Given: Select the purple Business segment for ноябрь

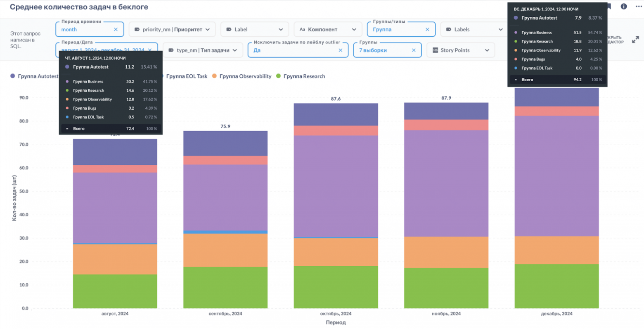Looking at the screenshot, I should pos(446,183).
